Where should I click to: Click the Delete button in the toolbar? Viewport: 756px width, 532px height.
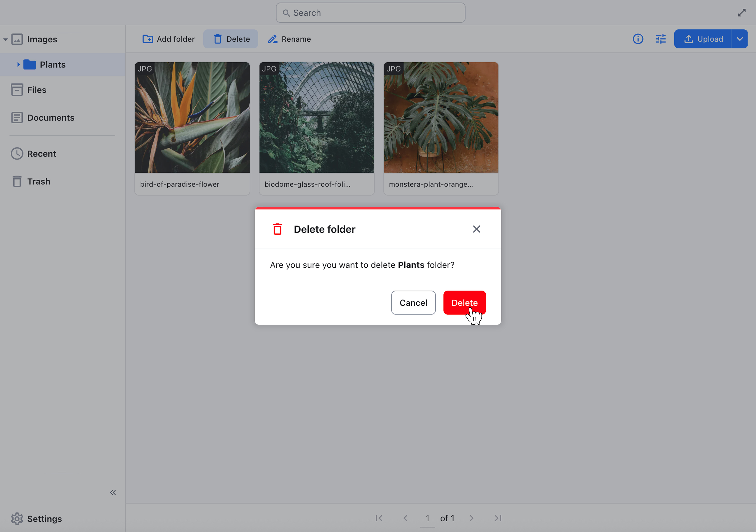(231, 39)
